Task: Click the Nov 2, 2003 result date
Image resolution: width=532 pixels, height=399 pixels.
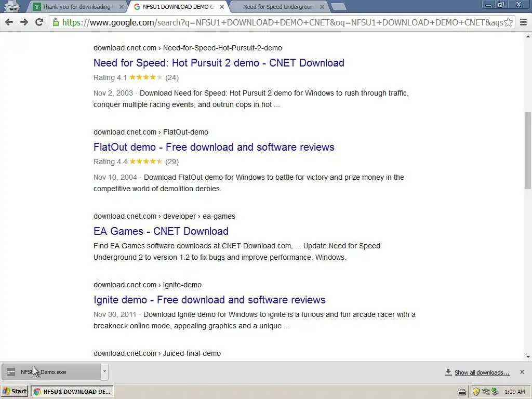Action: [x=113, y=93]
